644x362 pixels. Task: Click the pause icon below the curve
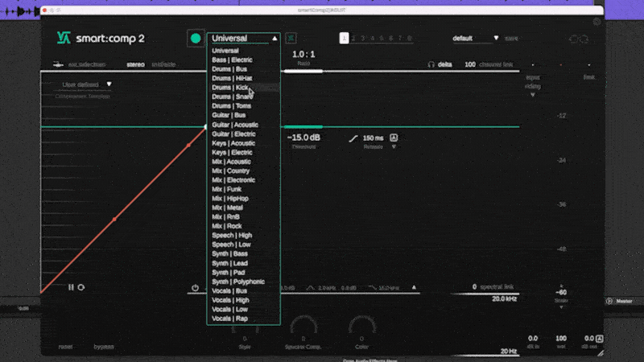(71, 287)
